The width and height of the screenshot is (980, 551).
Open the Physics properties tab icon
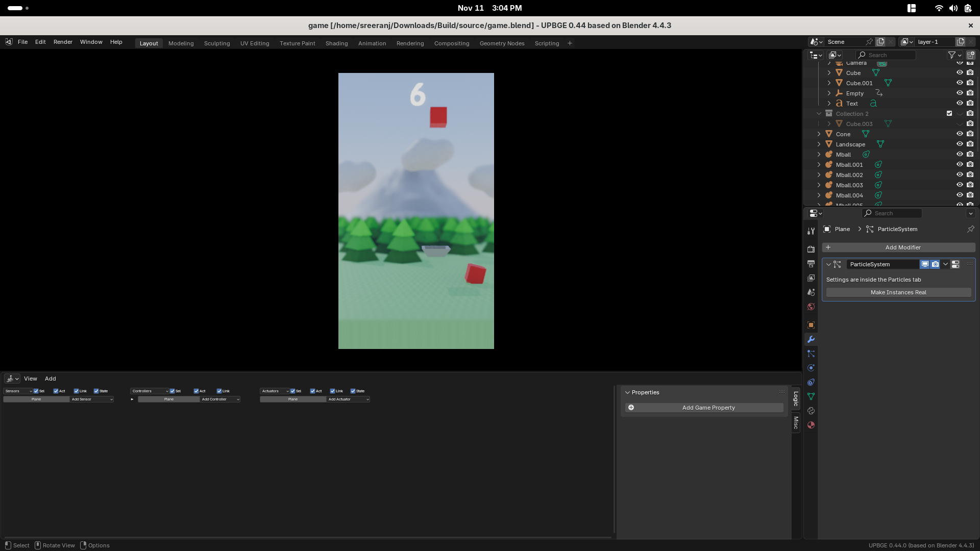click(x=811, y=368)
